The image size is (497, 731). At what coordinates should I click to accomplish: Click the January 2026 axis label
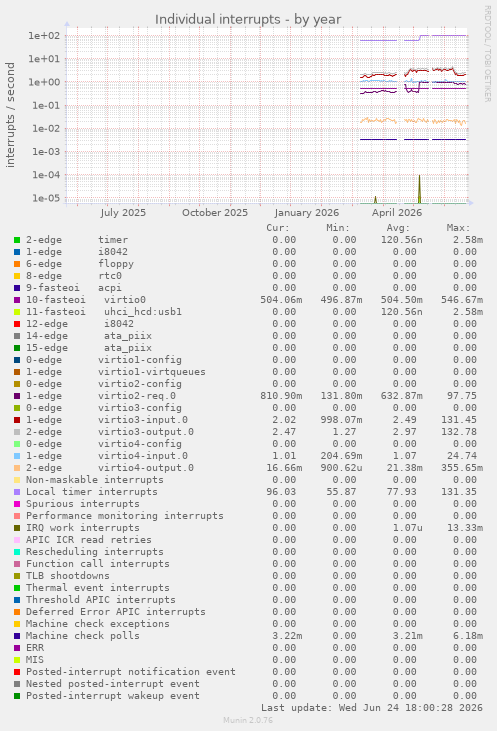coord(306,213)
